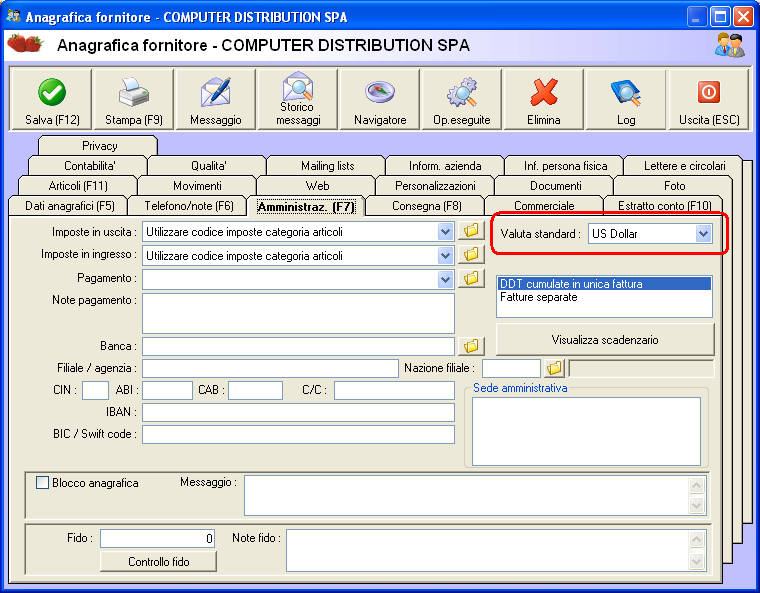Open the Messaggio envelope-and-pen button
The width and height of the screenshot is (760, 593).
pyautogui.click(x=216, y=99)
